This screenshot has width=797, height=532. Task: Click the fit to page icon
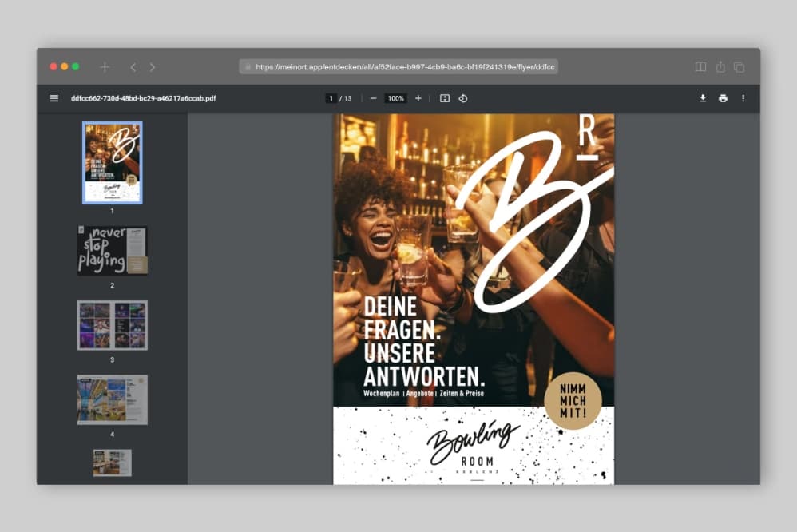pyautogui.click(x=445, y=98)
